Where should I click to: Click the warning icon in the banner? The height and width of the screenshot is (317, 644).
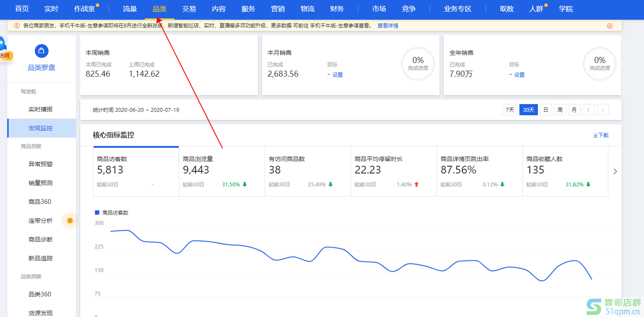point(17,26)
